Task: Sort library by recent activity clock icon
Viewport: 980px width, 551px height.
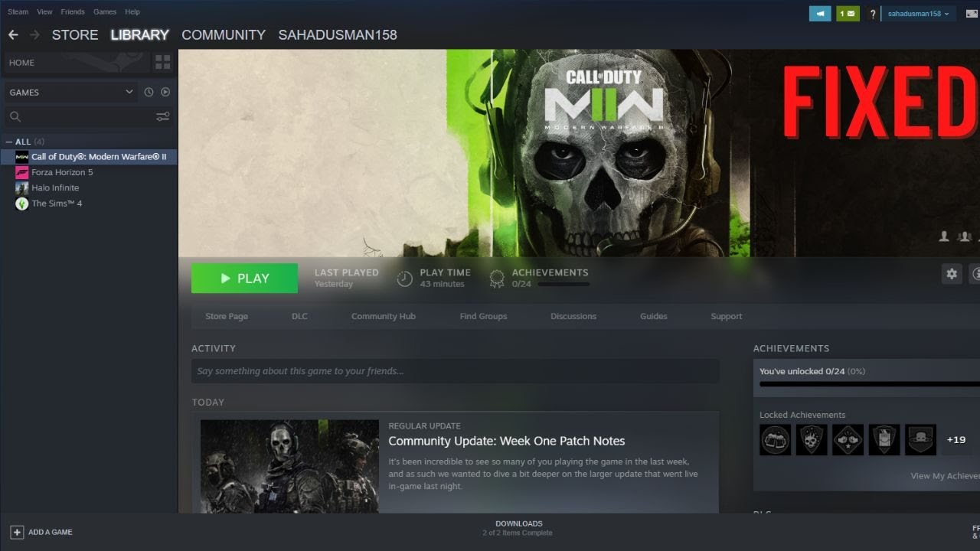Action: (149, 92)
